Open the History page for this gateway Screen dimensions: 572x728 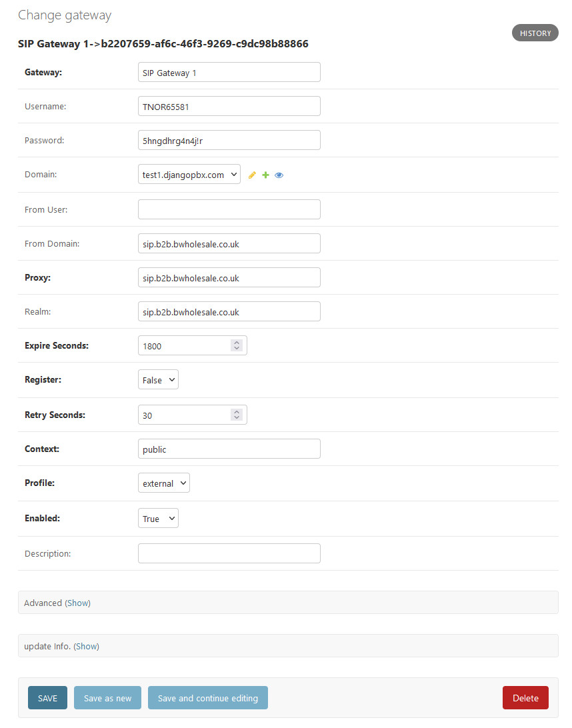click(535, 33)
